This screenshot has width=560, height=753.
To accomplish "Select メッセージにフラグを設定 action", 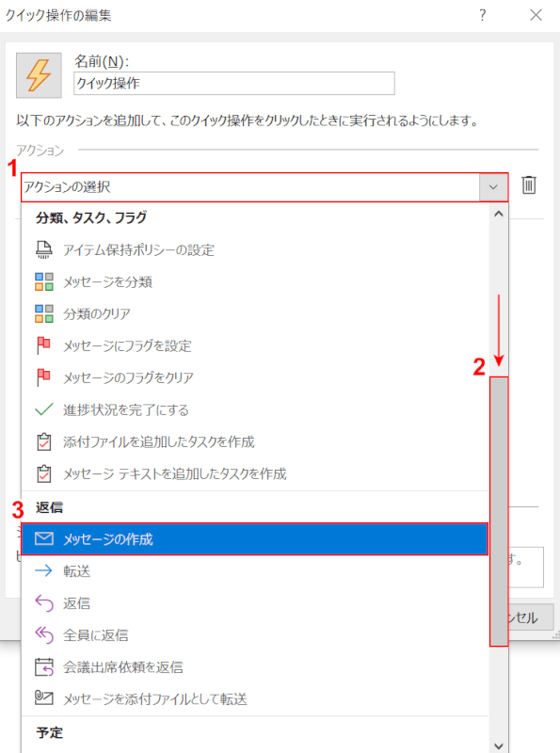I will pos(255,345).
